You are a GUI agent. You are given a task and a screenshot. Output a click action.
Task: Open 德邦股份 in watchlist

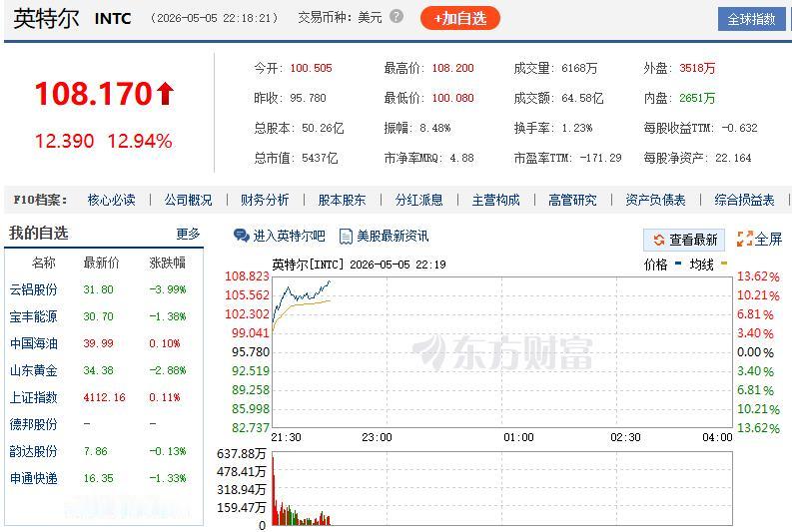point(33,424)
